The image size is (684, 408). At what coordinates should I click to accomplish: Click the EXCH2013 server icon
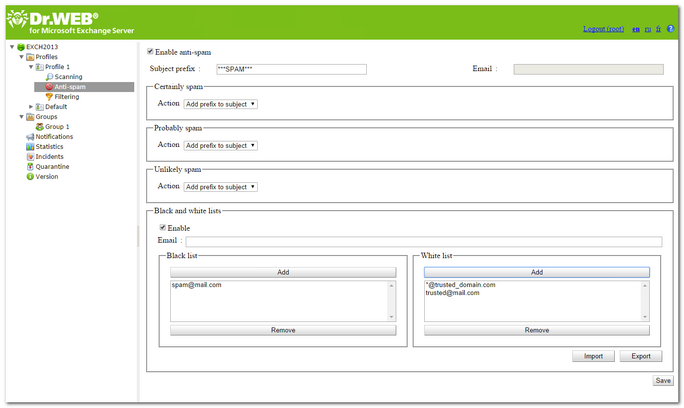coord(21,47)
